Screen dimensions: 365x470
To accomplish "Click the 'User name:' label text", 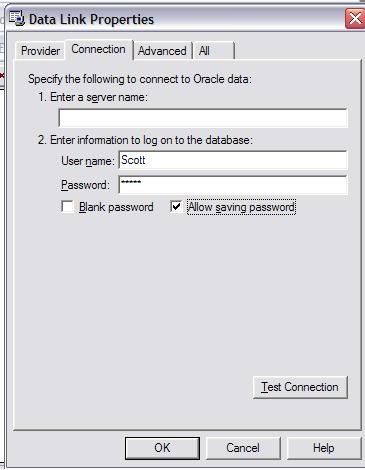I will [x=88, y=161].
